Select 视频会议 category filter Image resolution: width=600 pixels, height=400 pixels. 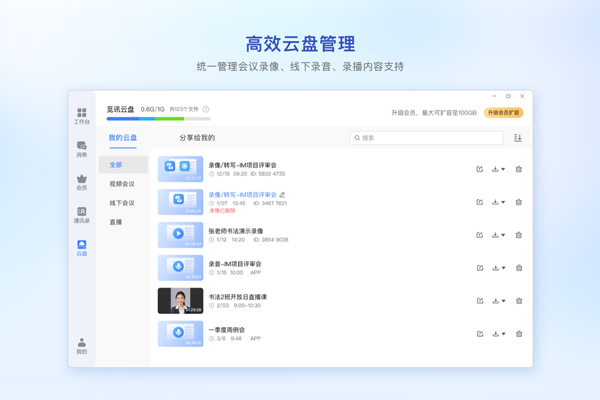coord(122,184)
